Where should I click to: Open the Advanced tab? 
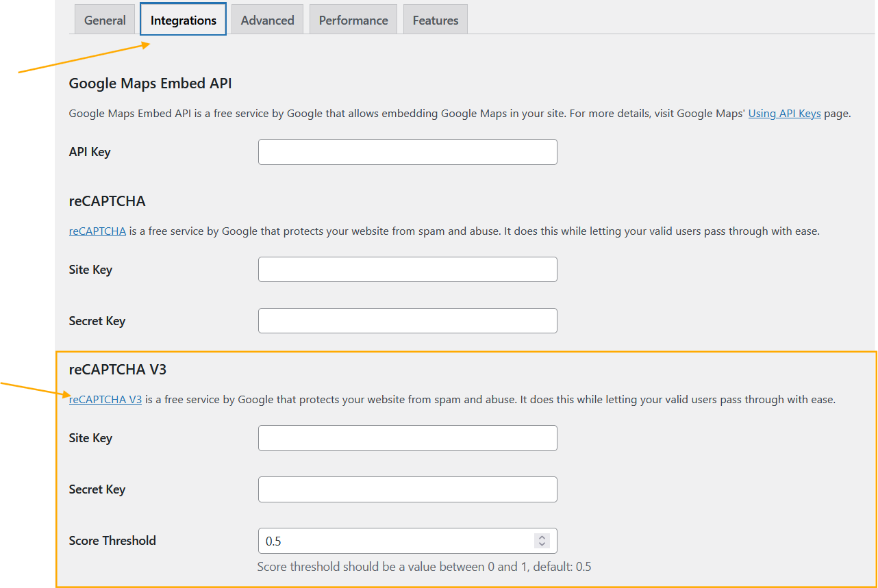point(268,20)
